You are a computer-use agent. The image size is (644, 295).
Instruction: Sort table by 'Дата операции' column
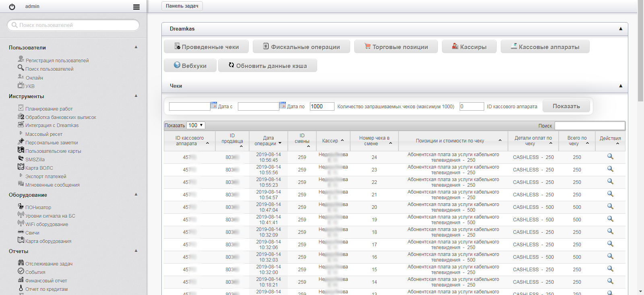coord(268,140)
